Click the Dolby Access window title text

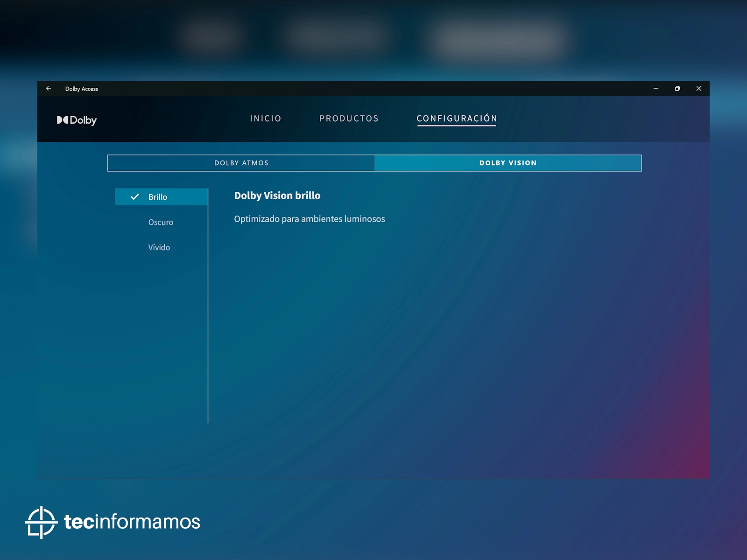pyautogui.click(x=82, y=89)
